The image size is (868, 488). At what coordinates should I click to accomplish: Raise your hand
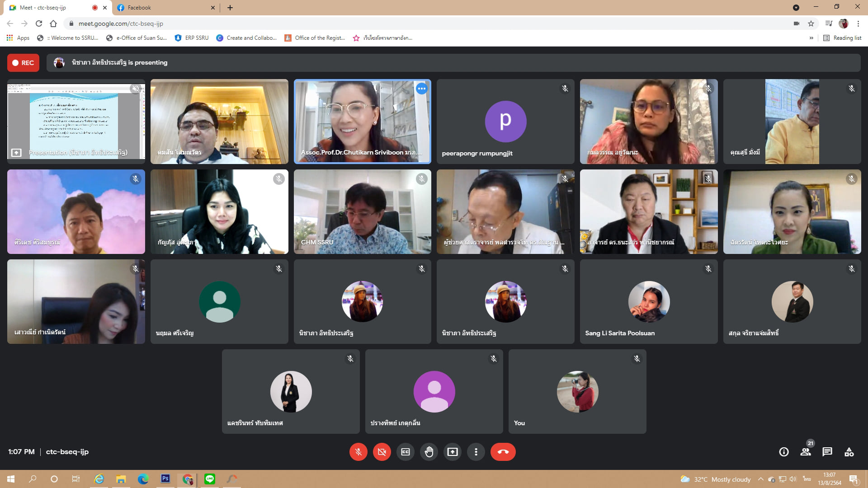point(429,452)
